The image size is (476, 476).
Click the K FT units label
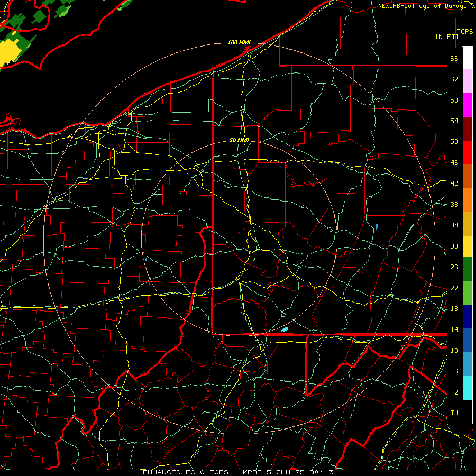click(447, 36)
